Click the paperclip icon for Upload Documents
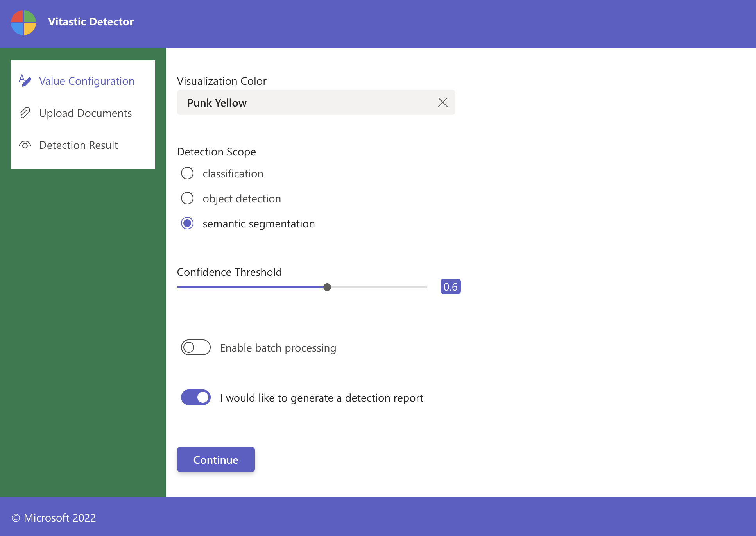This screenshot has width=756, height=536. [x=25, y=113]
